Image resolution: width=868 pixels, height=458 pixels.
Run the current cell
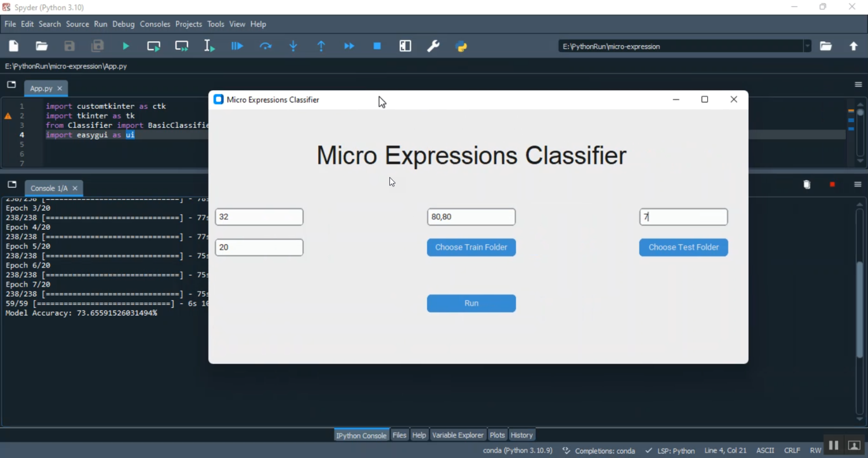[x=153, y=46]
